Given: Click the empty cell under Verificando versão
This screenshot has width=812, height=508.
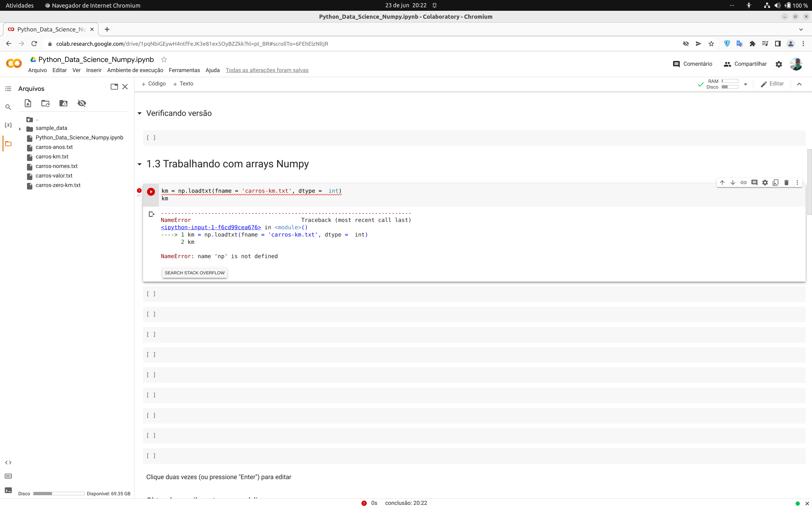Looking at the screenshot, I should click(x=474, y=138).
